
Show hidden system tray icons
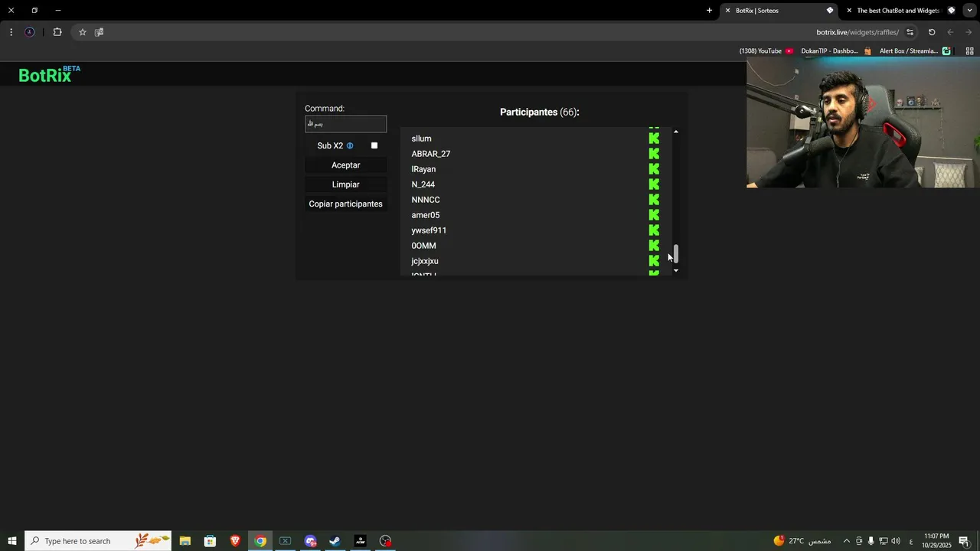click(846, 541)
